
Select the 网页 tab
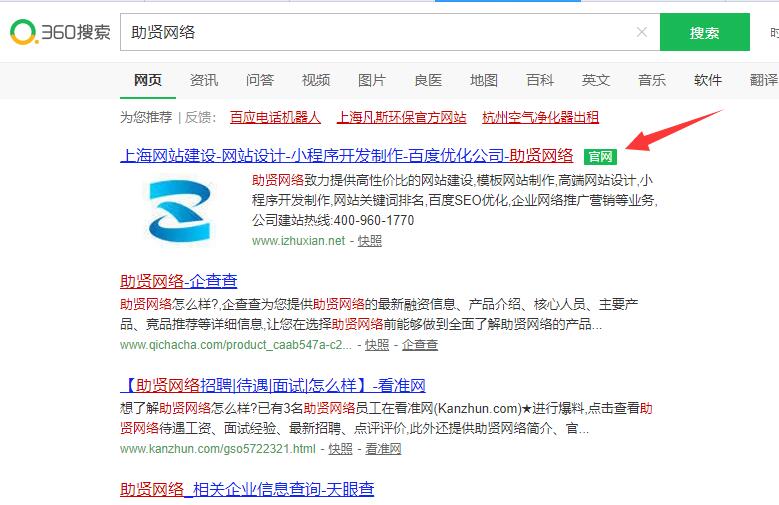pyautogui.click(x=148, y=80)
